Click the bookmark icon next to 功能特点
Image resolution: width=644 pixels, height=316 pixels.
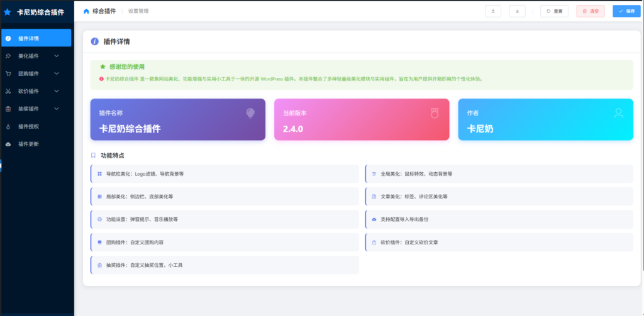click(94, 155)
